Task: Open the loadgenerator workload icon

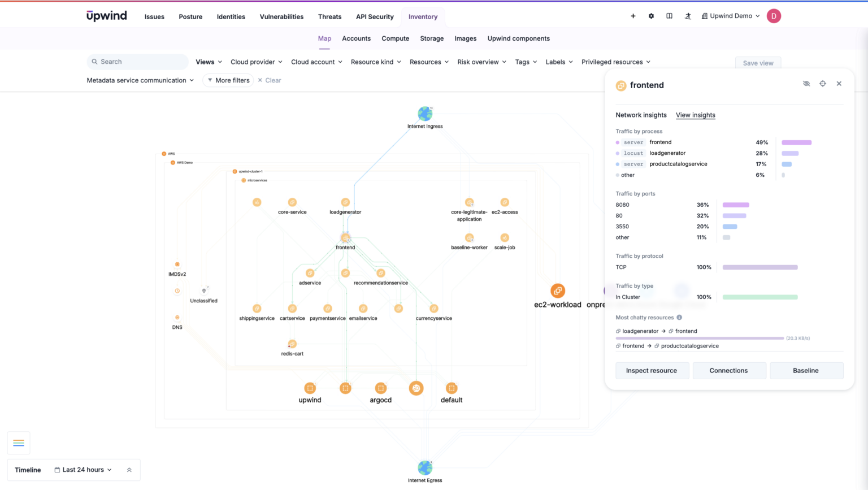Action: click(345, 202)
